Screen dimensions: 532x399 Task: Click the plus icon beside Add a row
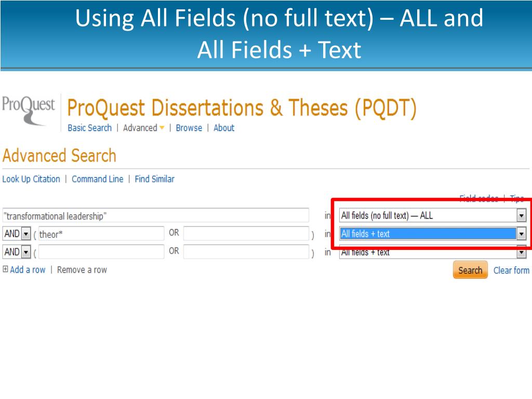[x=5, y=270]
